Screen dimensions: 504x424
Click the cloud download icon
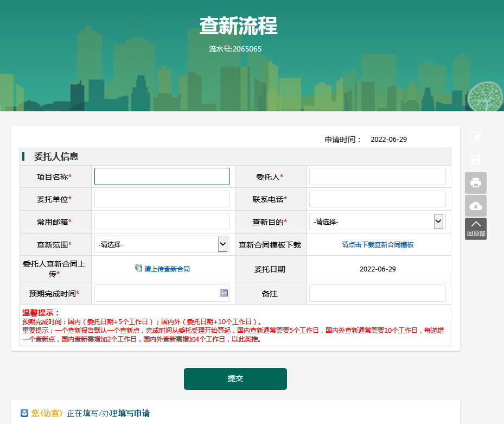click(x=475, y=206)
